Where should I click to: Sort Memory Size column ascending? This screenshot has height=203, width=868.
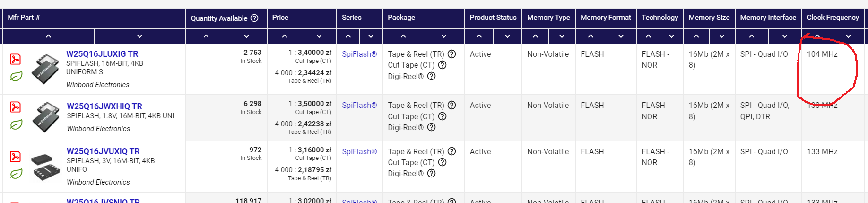[696, 36]
